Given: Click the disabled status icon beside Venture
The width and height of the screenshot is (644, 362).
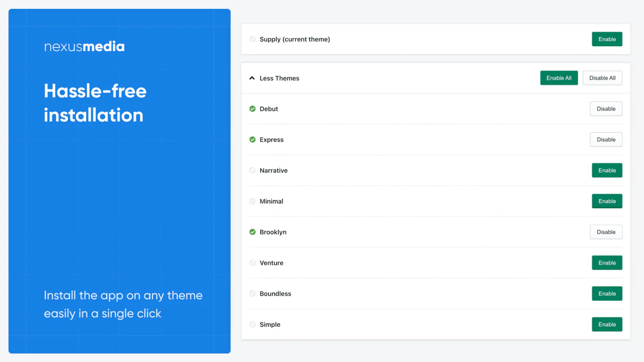Looking at the screenshot, I should 253,263.
